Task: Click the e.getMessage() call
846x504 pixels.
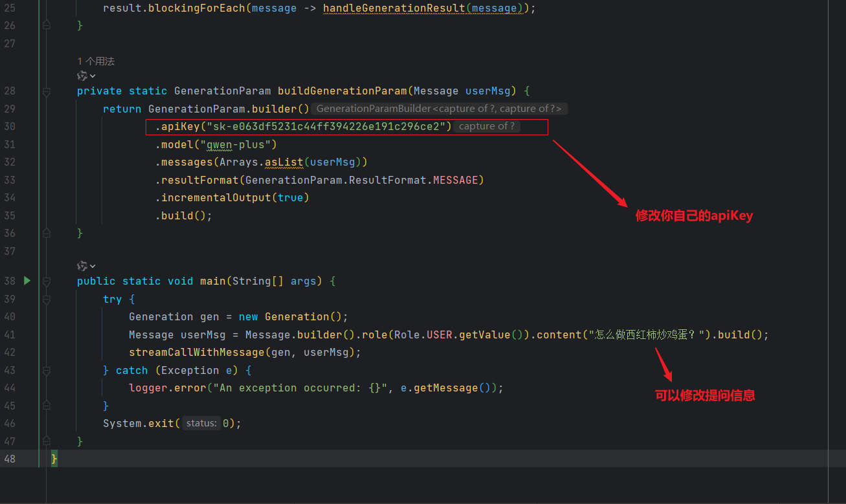Action: [445, 388]
